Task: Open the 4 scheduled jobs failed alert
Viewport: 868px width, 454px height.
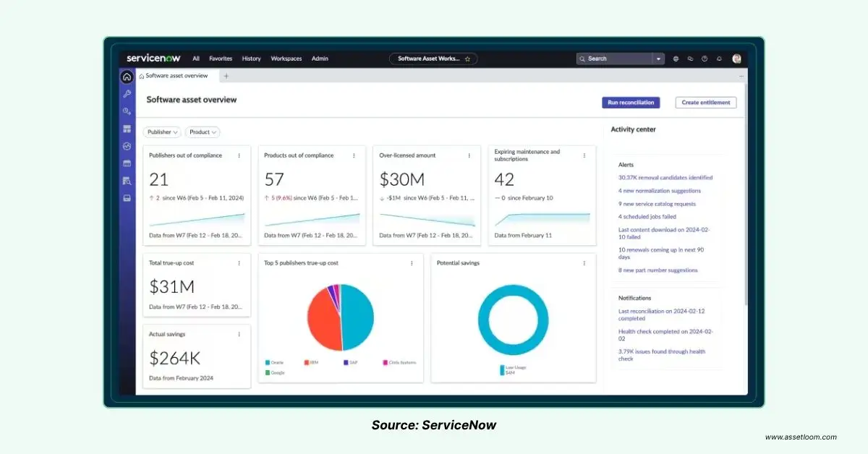Action: pos(647,217)
